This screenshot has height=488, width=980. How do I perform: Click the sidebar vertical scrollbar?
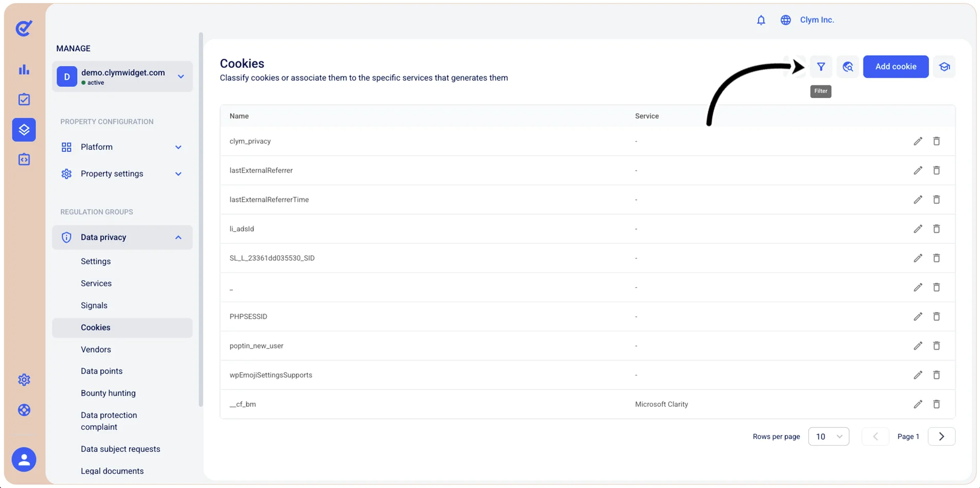tap(200, 220)
